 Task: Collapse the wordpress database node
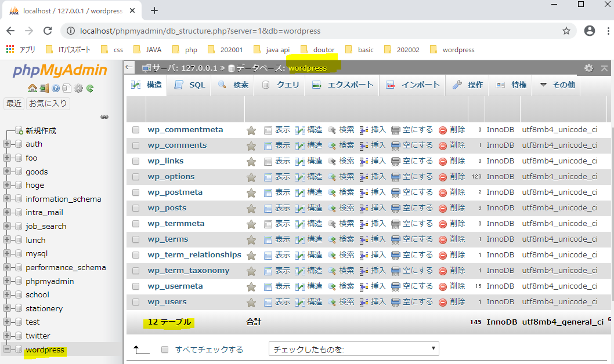[6, 349]
